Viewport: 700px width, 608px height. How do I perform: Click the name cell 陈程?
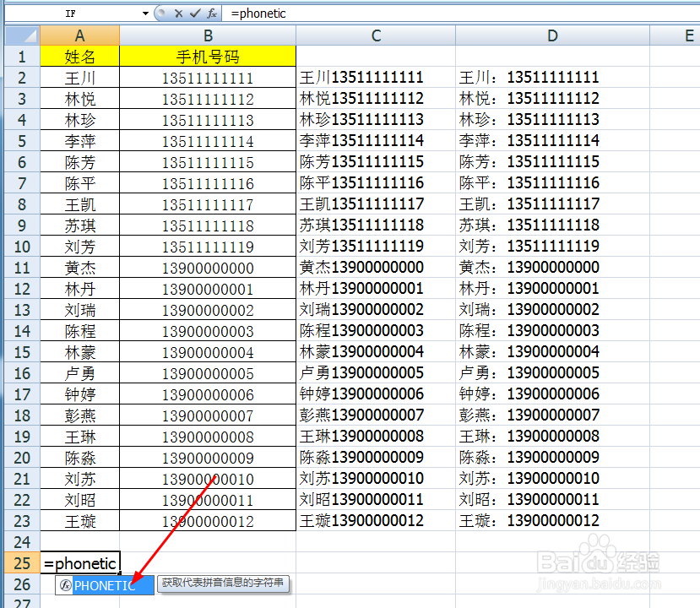(x=80, y=331)
